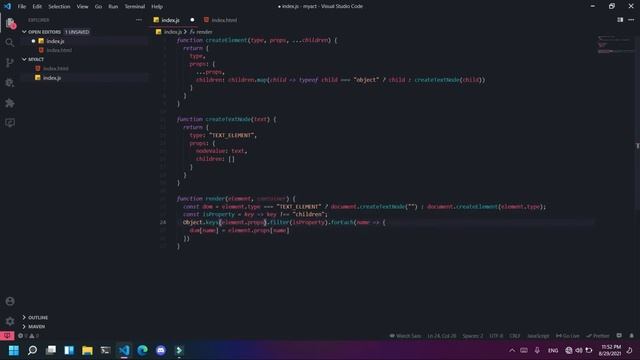Open the Search view in the activity bar

pos(10,42)
